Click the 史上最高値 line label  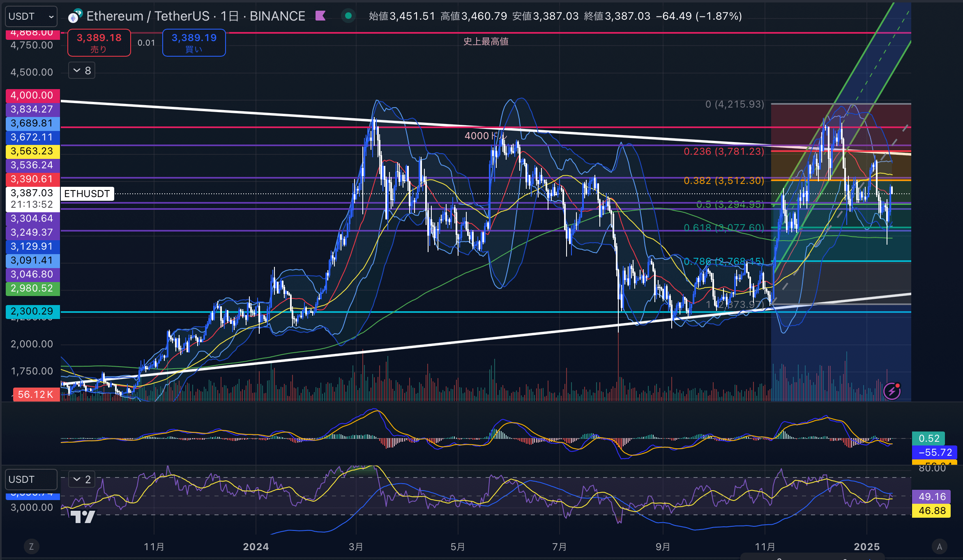(486, 41)
